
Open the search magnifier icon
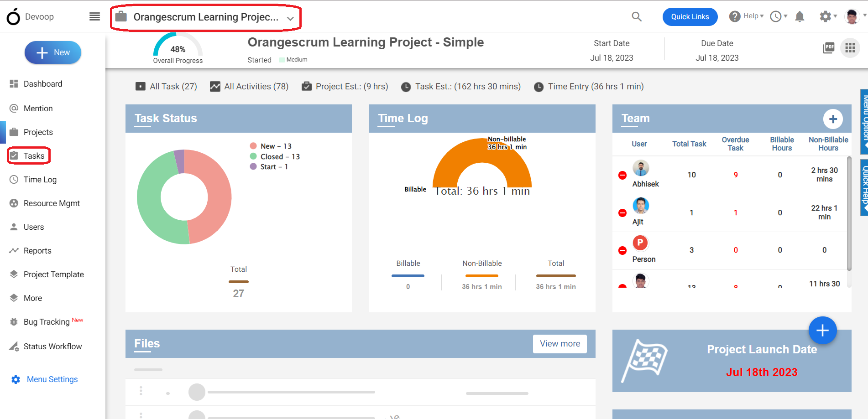coord(637,17)
